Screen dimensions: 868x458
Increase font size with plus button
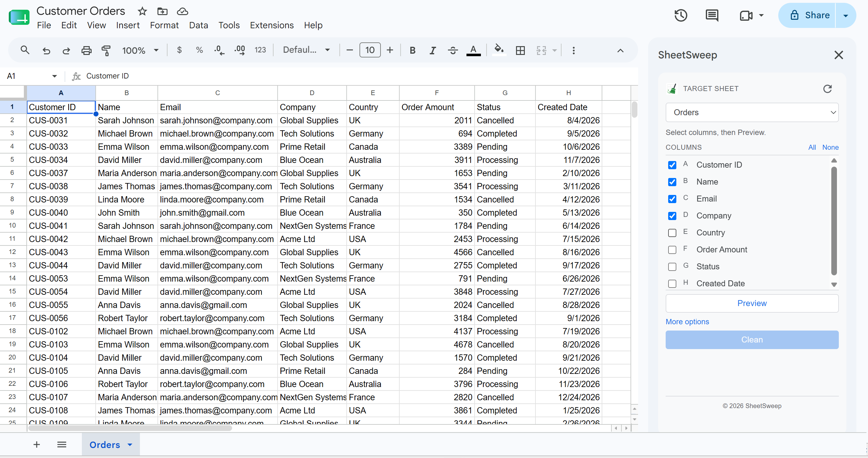[390, 50]
